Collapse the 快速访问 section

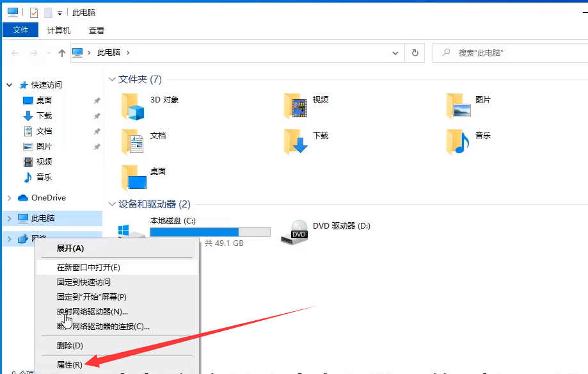click(x=9, y=85)
